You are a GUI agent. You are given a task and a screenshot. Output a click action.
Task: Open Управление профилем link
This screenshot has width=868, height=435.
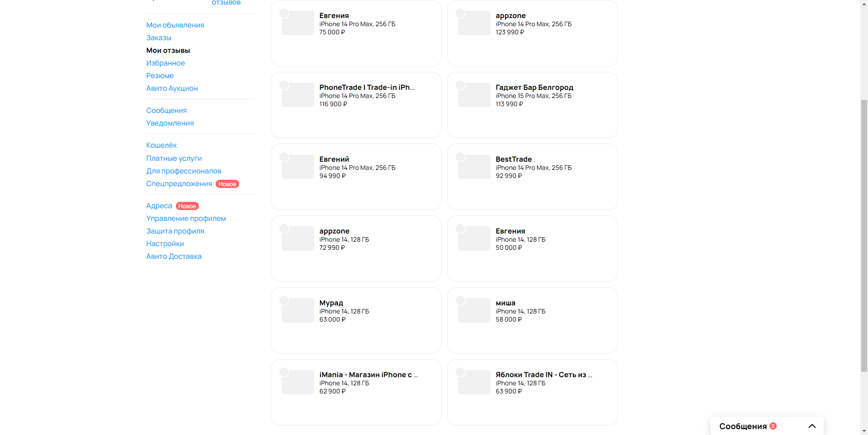point(186,218)
